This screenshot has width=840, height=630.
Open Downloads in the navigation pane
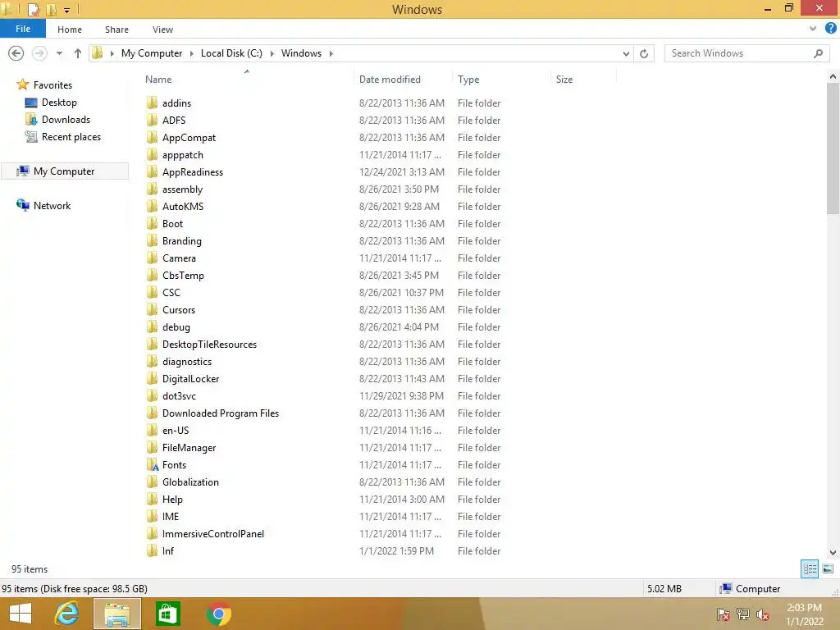pyautogui.click(x=66, y=120)
